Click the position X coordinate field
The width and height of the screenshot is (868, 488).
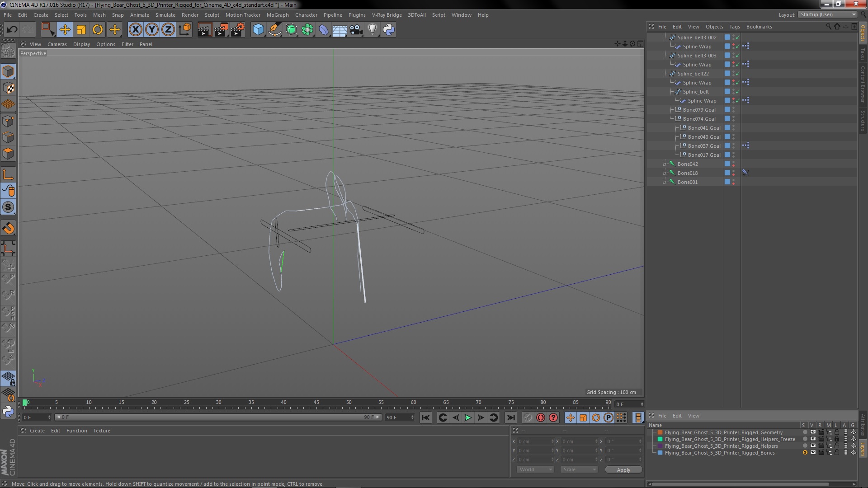click(x=535, y=441)
